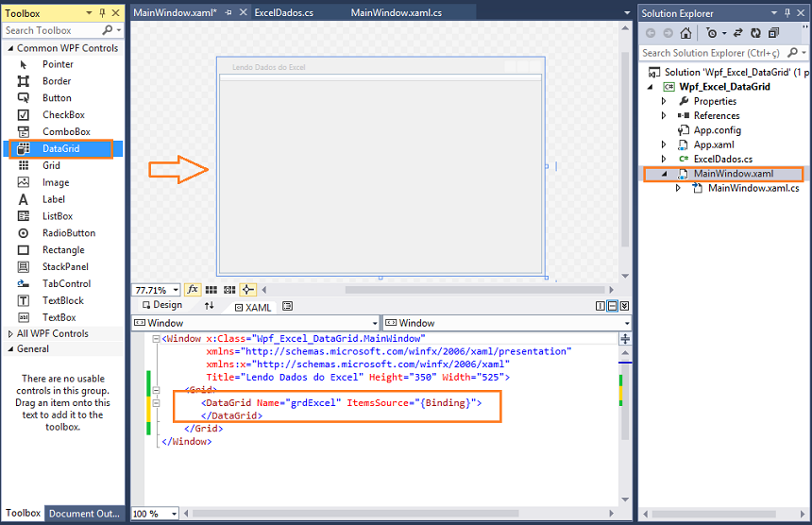Expand the Properties node

tap(664, 101)
